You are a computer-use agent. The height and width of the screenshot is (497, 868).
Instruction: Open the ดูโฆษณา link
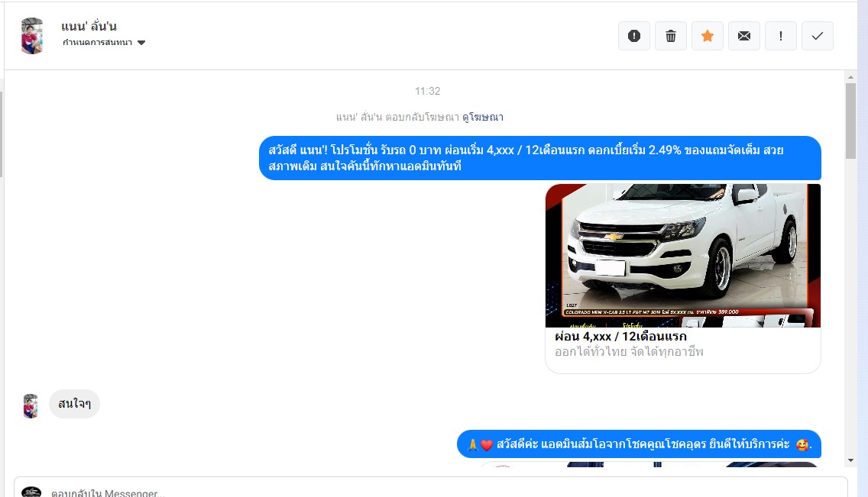pyautogui.click(x=483, y=118)
